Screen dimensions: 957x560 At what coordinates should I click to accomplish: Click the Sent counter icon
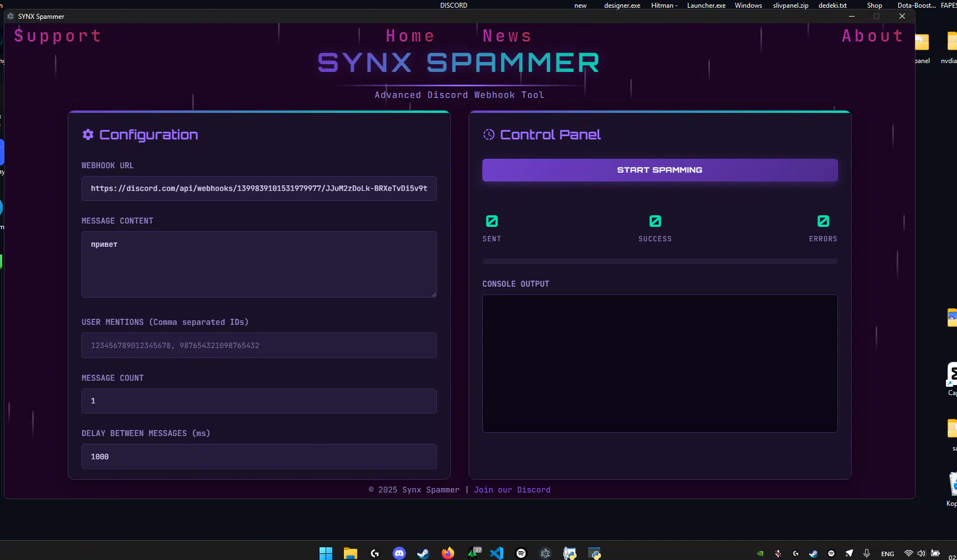492,221
